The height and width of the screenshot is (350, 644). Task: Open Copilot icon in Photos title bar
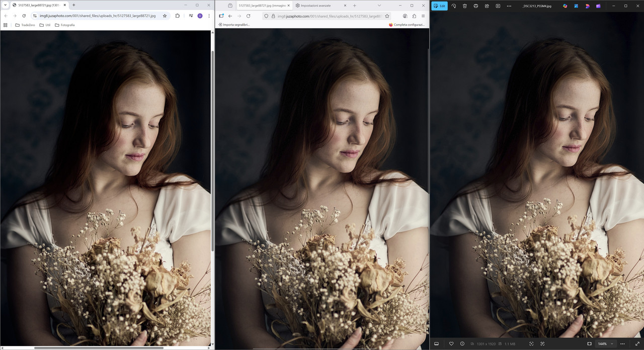coord(565,6)
